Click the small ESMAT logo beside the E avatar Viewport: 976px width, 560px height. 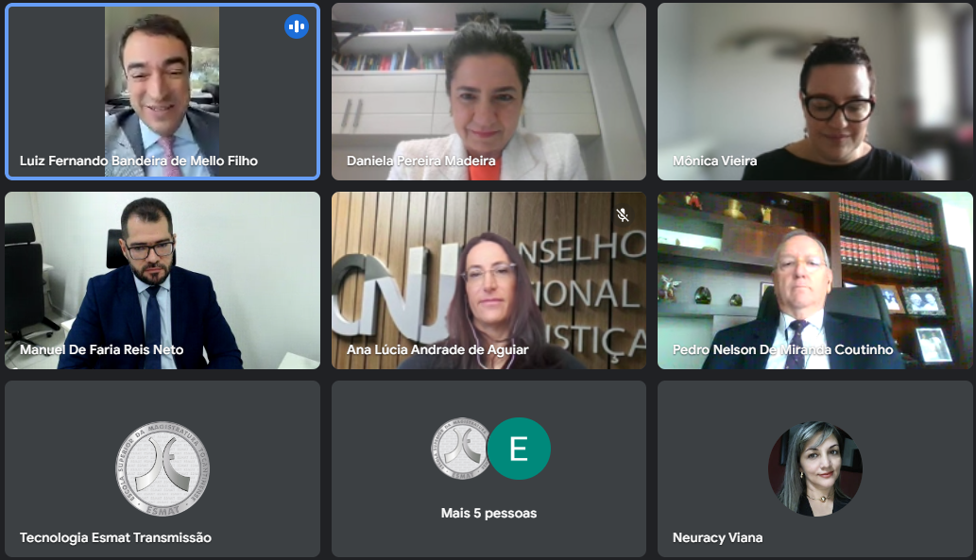pyautogui.click(x=461, y=449)
